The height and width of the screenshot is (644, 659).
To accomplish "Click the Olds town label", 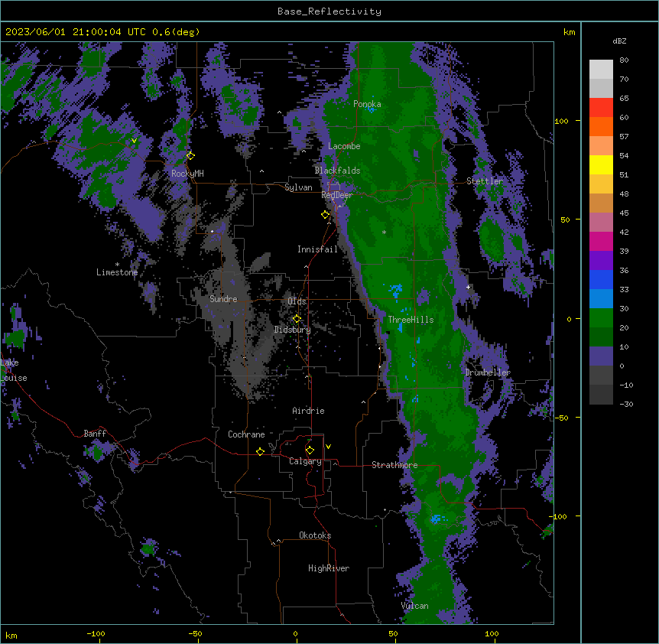I will pyautogui.click(x=297, y=301).
